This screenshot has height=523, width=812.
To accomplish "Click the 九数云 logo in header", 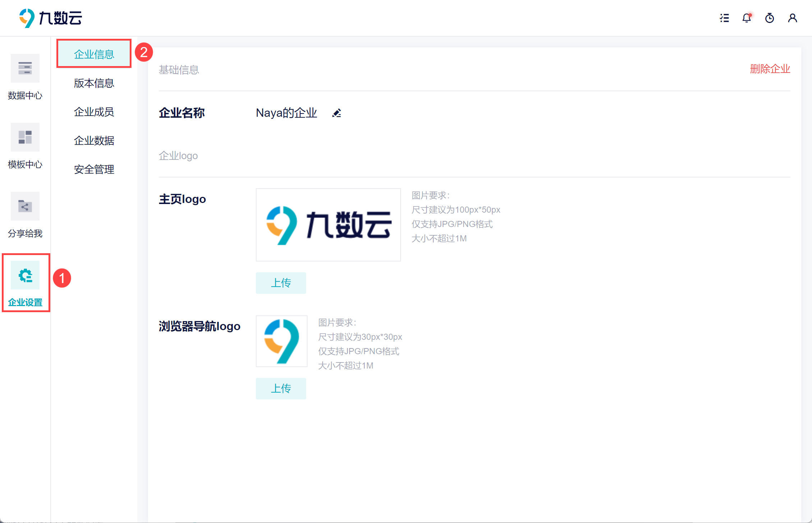I will 50,18.
